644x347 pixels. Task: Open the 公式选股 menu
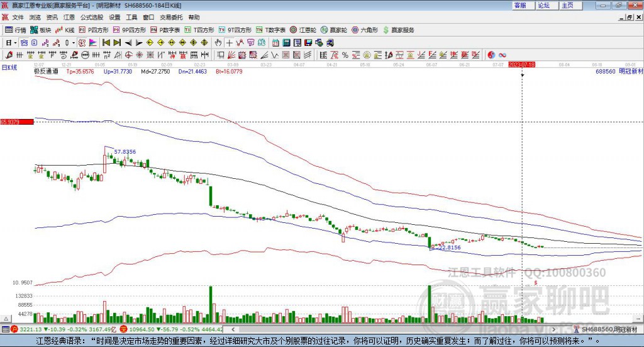tap(91, 17)
